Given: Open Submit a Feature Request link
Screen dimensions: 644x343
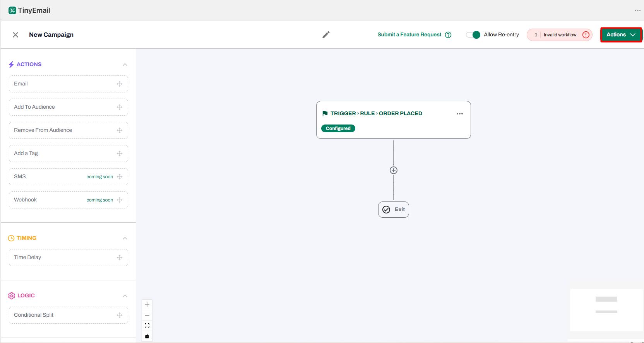Looking at the screenshot, I should [409, 35].
